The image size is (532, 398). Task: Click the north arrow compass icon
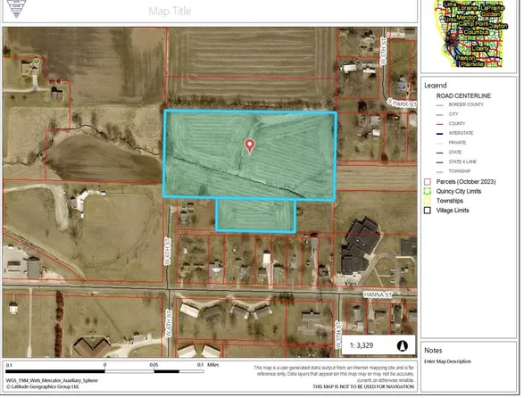(x=403, y=345)
